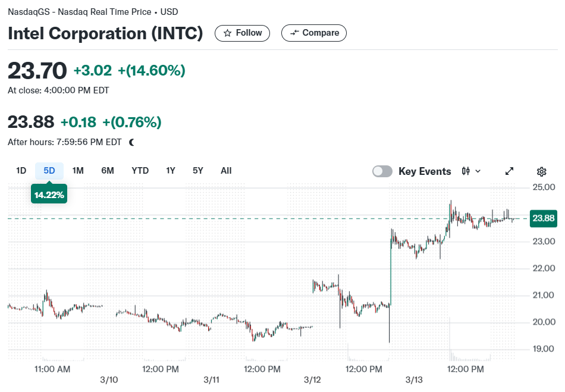Click the after hours +(0.76%) value
This screenshot has height=392, width=565.
pos(132,123)
